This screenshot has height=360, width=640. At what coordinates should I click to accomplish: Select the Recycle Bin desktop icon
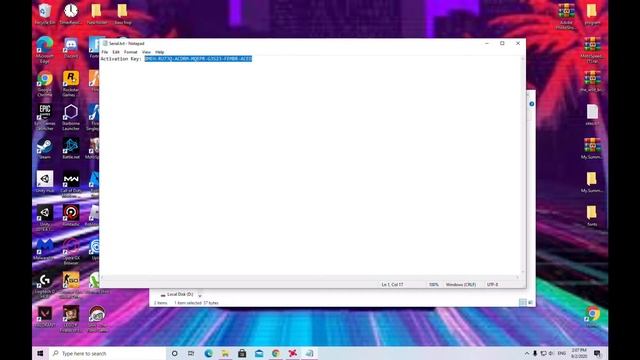click(44, 14)
